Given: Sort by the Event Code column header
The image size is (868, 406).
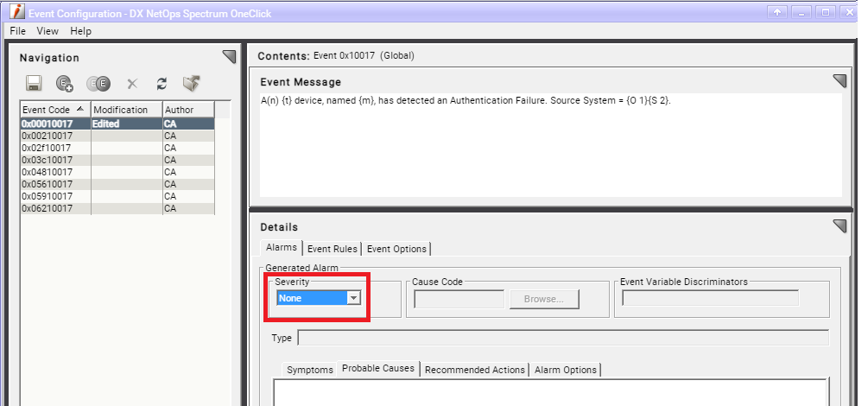Looking at the screenshot, I should point(55,109).
